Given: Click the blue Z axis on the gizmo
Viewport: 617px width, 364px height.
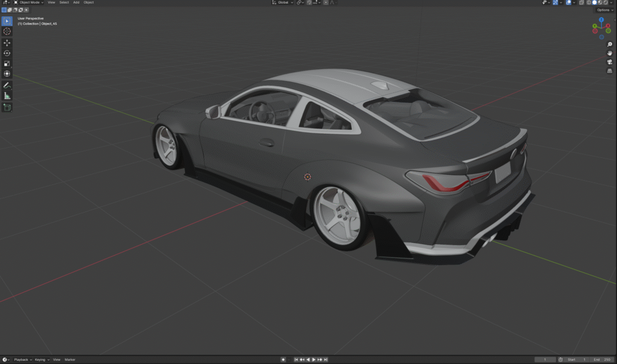Looking at the screenshot, I should (601, 20).
